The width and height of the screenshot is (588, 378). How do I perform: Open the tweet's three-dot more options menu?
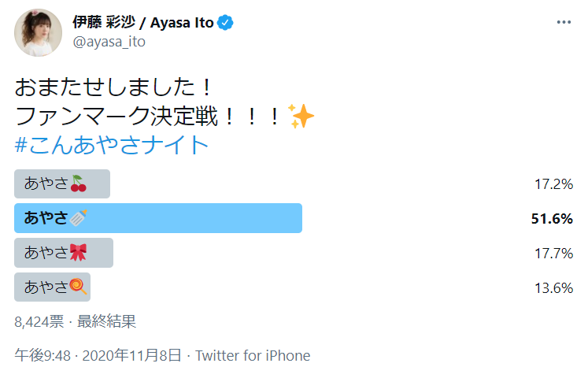(564, 23)
